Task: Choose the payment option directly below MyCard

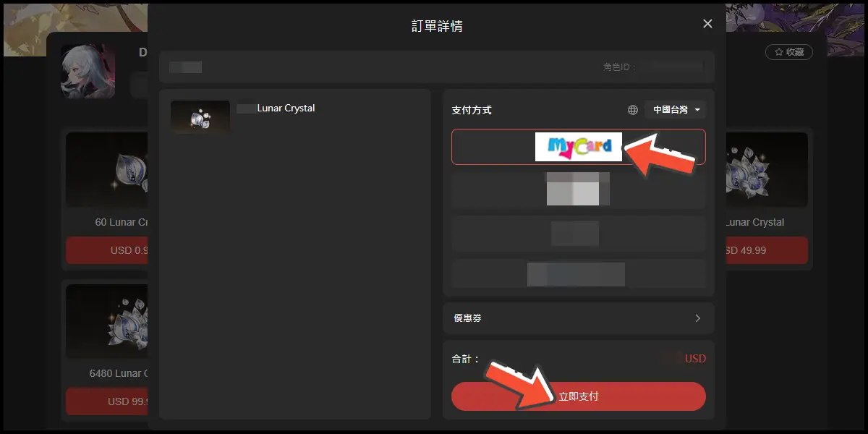Action: [x=578, y=190]
